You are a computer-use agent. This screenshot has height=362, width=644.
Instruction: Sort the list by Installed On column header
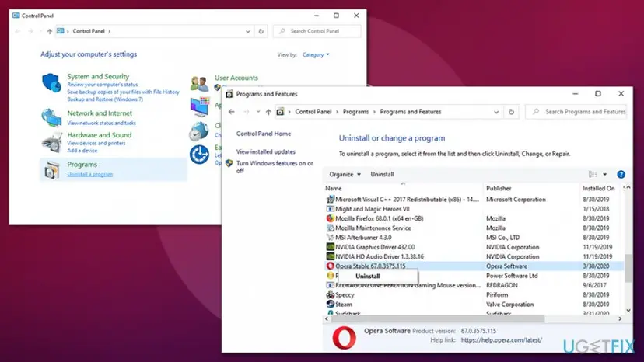(599, 189)
